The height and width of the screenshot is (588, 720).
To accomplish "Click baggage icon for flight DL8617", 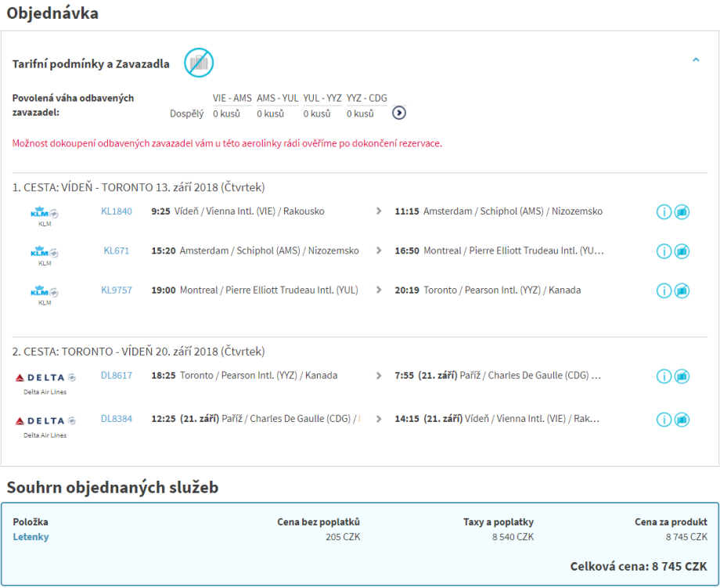I will coord(682,376).
